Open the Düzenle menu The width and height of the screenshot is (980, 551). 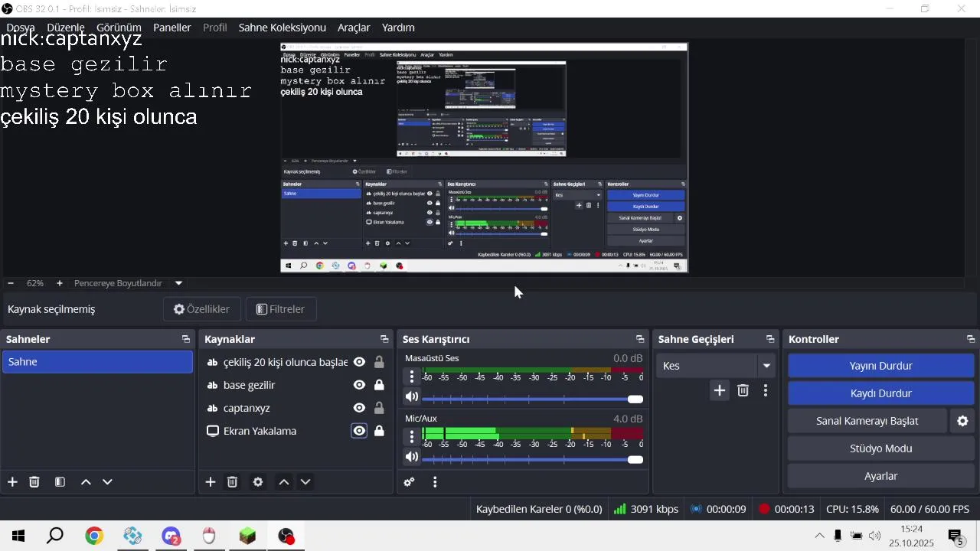click(x=66, y=28)
